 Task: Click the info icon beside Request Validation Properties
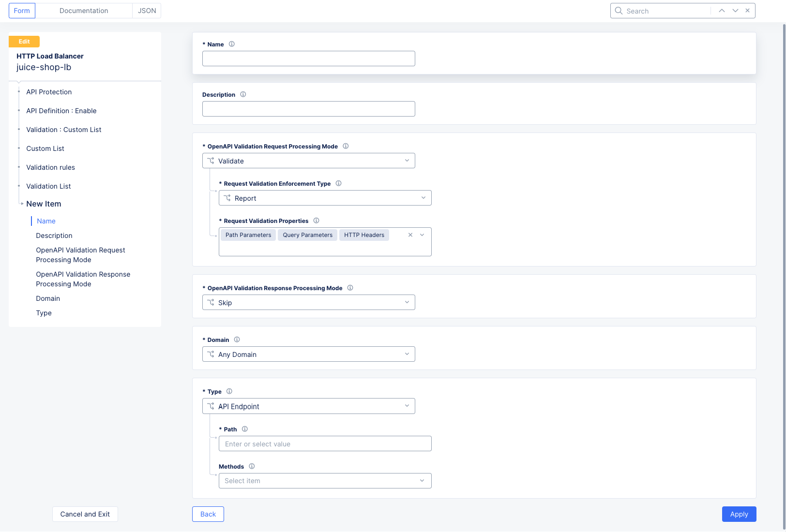pos(316,221)
